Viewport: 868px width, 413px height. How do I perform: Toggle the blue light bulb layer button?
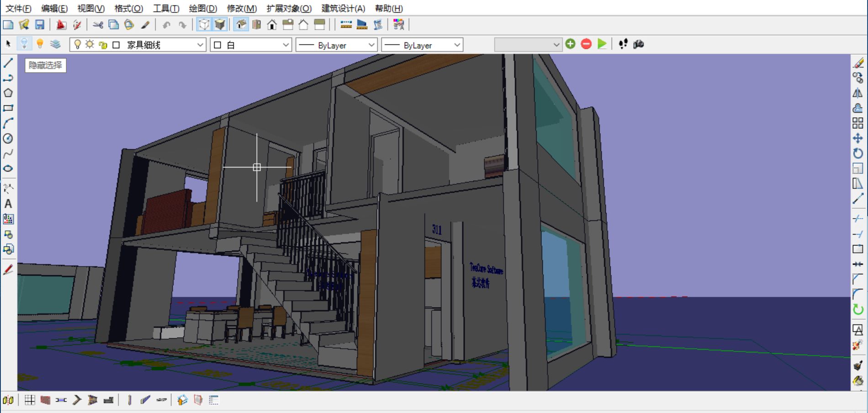coord(24,44)
